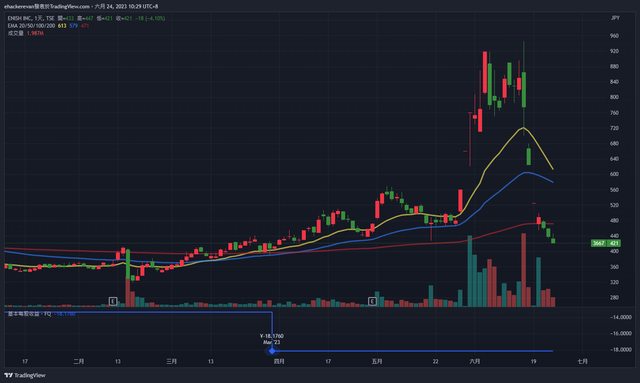This screenshot has height=383, width=640.
Task: Click the 960 price axis label
Action: [x=614, y=36]
